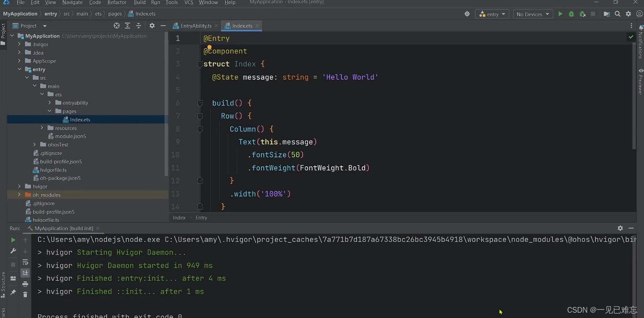This screenshot has width=644, height=318.
Task: Collapse all icon in Project panel
Action: click(x=138, y=26)
